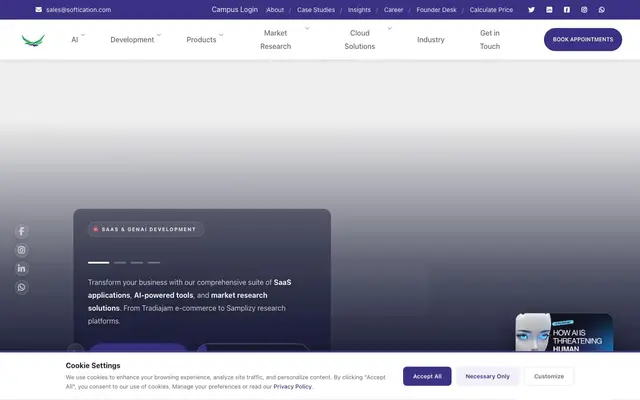Open the Instagram icon in top bar
Screen dimensions: 640x400
click(x=584, y=10)
